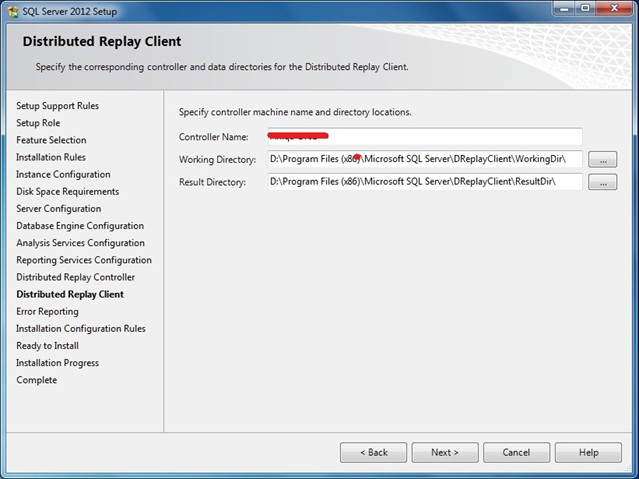Select the Instance Configuration step
The image size is (639, 479).
tap(63, 174)
